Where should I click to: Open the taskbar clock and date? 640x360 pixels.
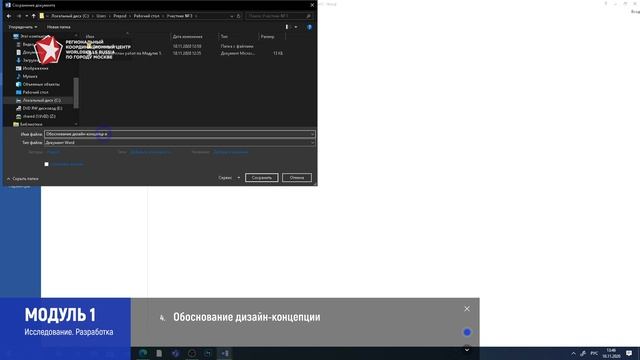(611, 353)
